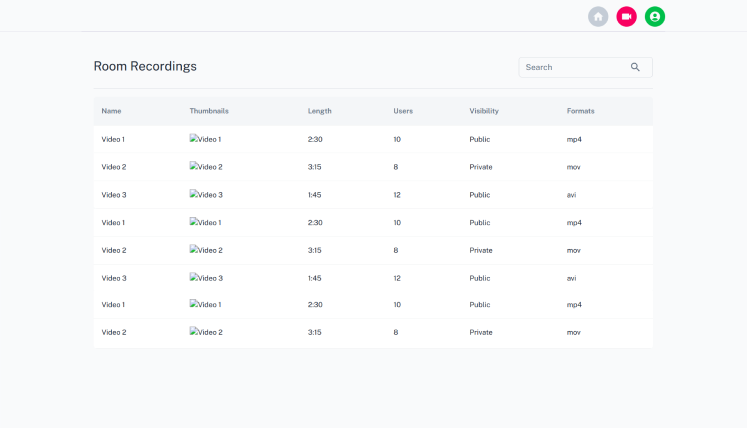
Task: Click the Name column header
Action: click(111, 111)
